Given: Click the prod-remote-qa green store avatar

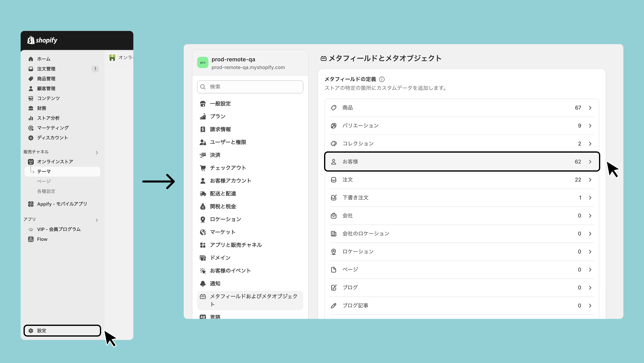Looking at the screenshot, I should (x=202, y=62).
